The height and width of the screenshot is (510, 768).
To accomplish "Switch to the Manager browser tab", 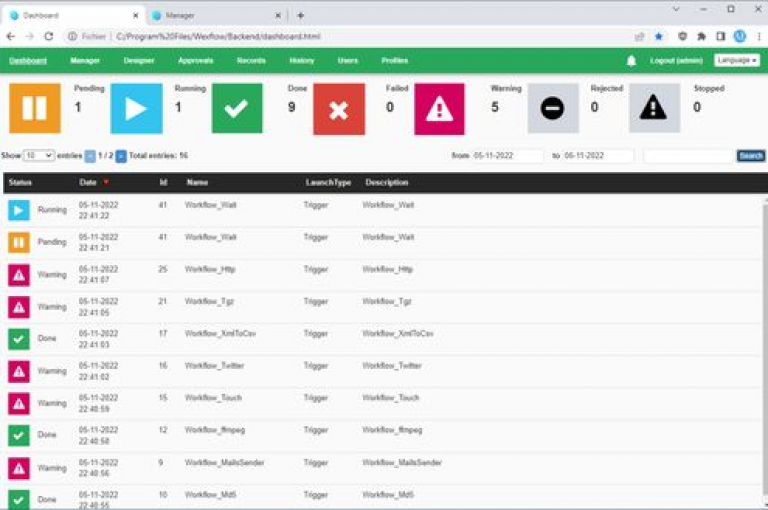I will pyautogui.click(x=216, y=16).
